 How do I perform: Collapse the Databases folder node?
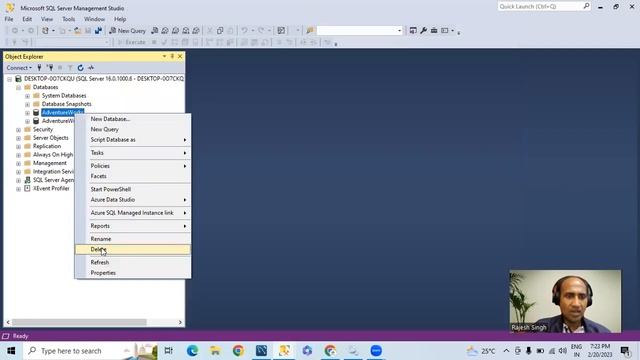(x=18, y=87)
